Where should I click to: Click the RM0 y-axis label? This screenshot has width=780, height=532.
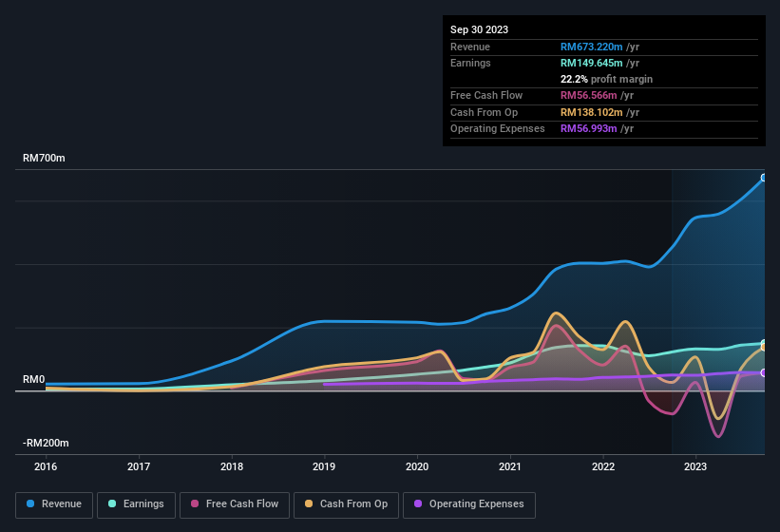[x=34, y=380]
